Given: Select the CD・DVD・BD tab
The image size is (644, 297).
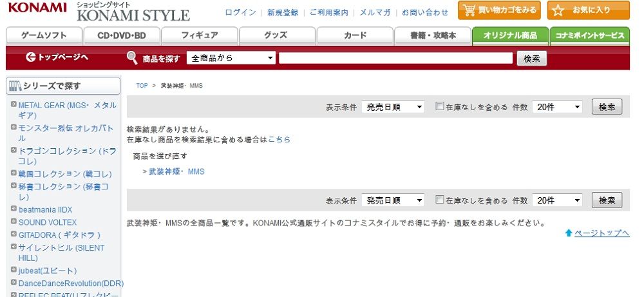Looking at the screenshot, I should 122,36.
